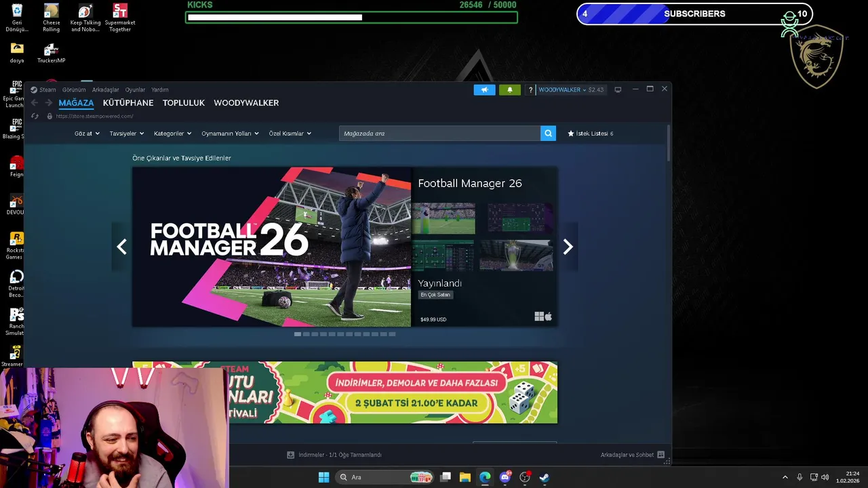Expand the Özel Kısımlar dropdown
The height and width of the screenshot is (488, 868).
point(290,134)
